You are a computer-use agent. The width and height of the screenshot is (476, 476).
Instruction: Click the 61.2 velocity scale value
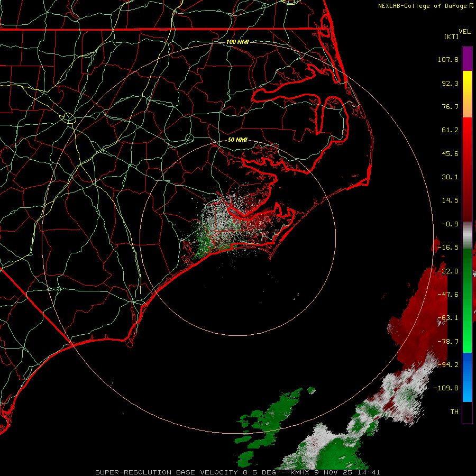(x=450, y=130)
